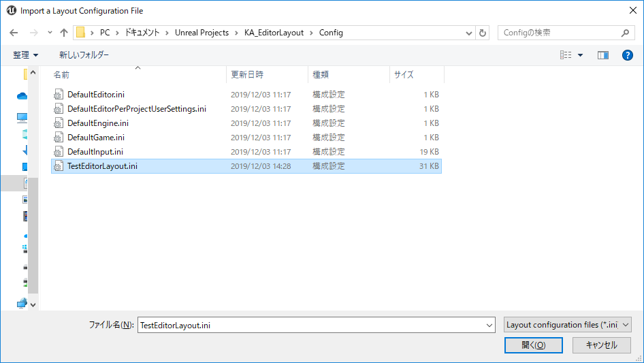Screen dimensions: 644x363
Task: Click the DefaultInput.ini file icon
Action: click(x=59, y=152)
